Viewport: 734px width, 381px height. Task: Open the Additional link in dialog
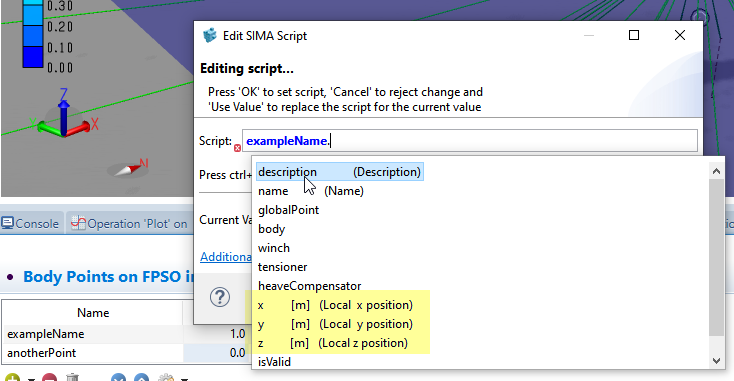226,256
